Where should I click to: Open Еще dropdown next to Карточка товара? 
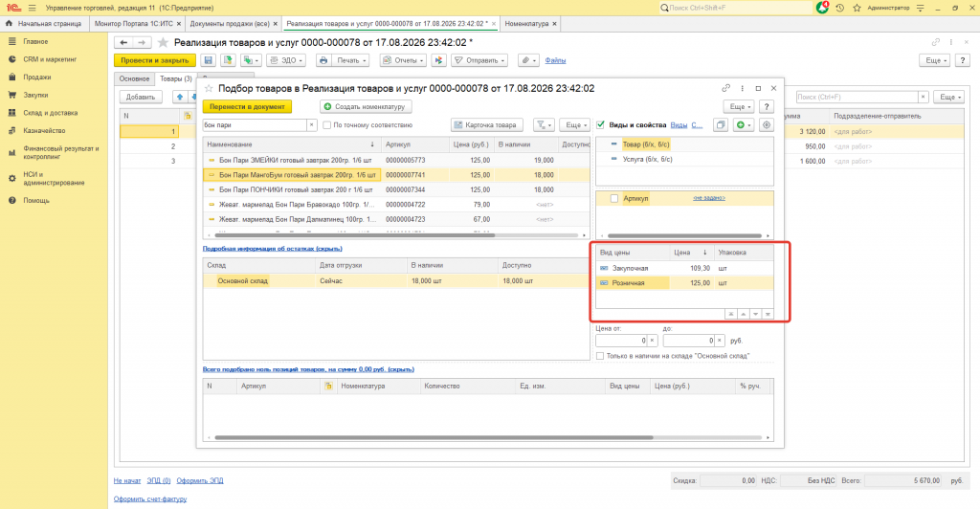(575, 125)
